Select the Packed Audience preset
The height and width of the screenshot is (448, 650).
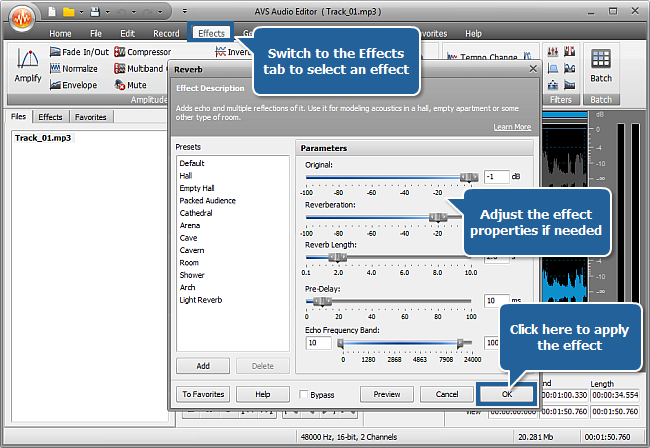click(x=207, y=201)
